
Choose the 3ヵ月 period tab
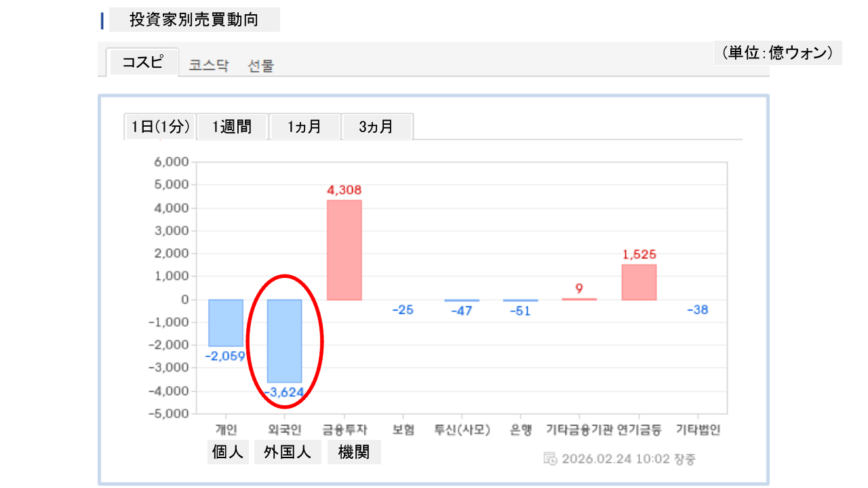pyautogui.click(x=376, y=127)
